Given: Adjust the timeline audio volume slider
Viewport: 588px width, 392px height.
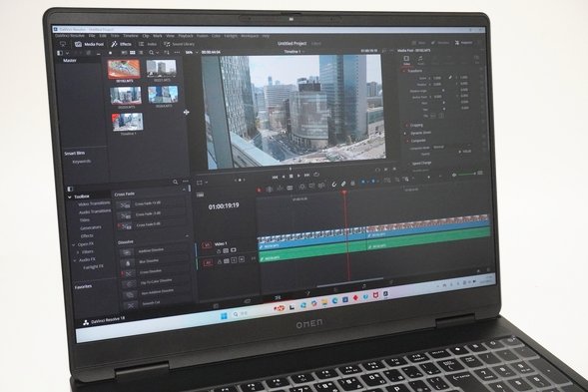Looking at the screenshot, I should [467, 174].
